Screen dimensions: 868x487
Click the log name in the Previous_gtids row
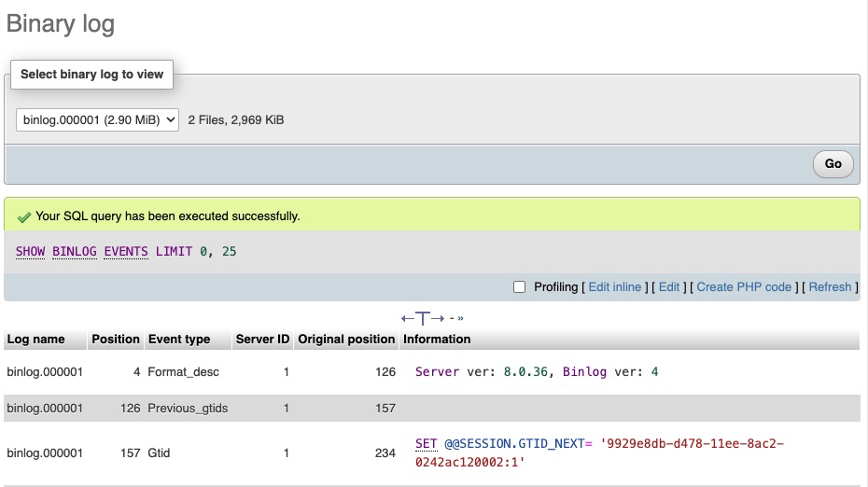[45, 409]
